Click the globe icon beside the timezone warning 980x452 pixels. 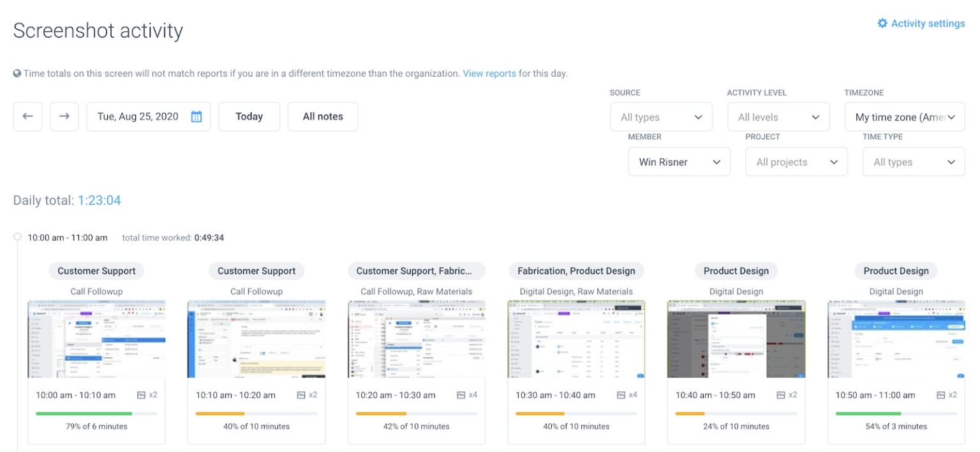pos(17,73)
